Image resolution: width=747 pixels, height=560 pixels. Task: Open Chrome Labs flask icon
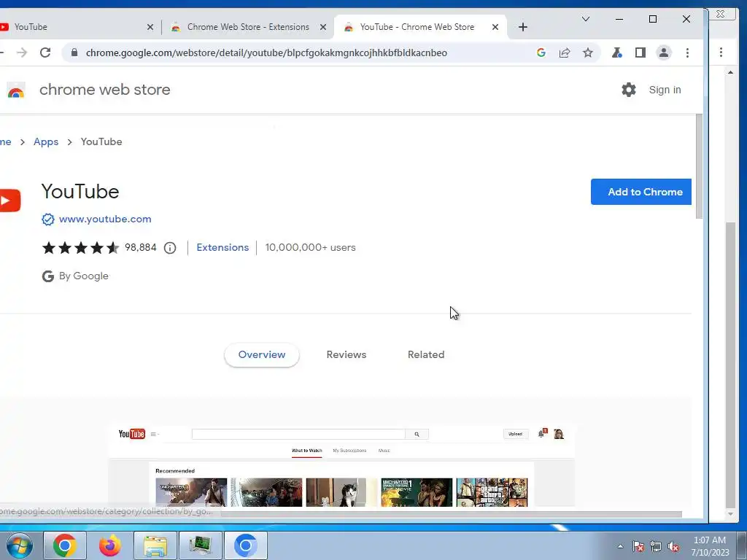coord(617,52)
